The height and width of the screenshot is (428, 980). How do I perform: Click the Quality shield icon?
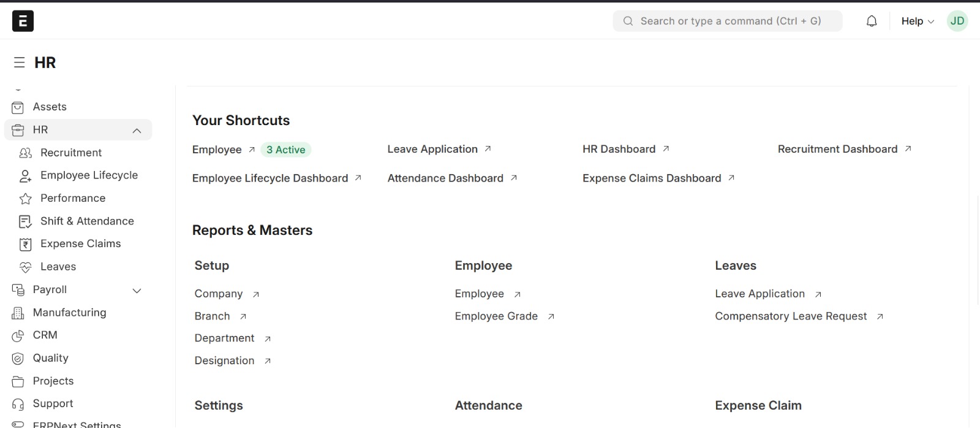(18, 359)
